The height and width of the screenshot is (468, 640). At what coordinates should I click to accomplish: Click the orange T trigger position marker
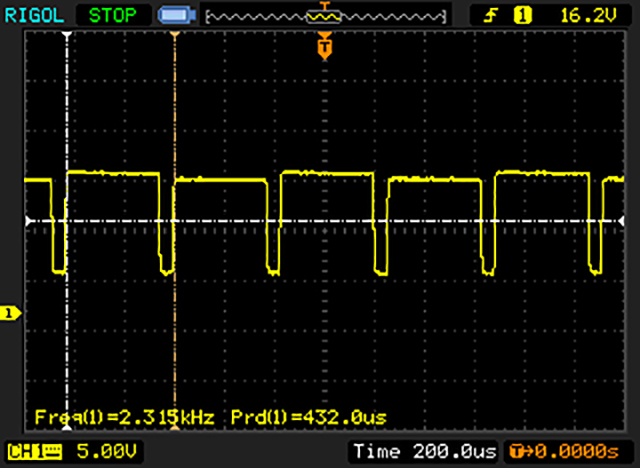(x=324, y=47)
